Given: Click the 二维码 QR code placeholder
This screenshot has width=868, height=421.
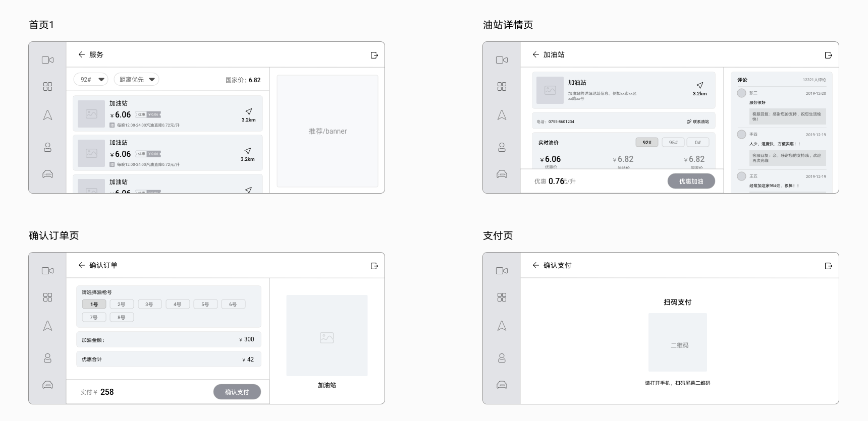Looking at the screenshot, I should 678,342.
